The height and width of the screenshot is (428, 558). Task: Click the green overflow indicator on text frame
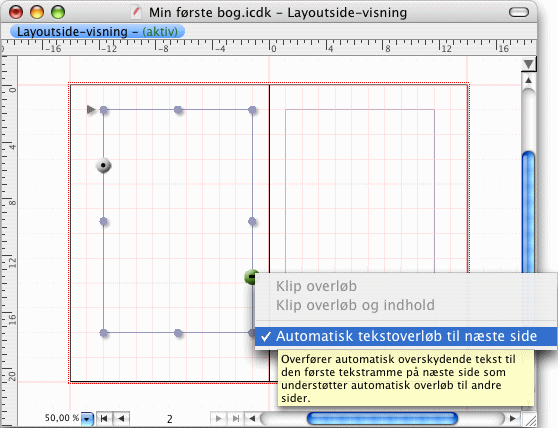[251, 277]
